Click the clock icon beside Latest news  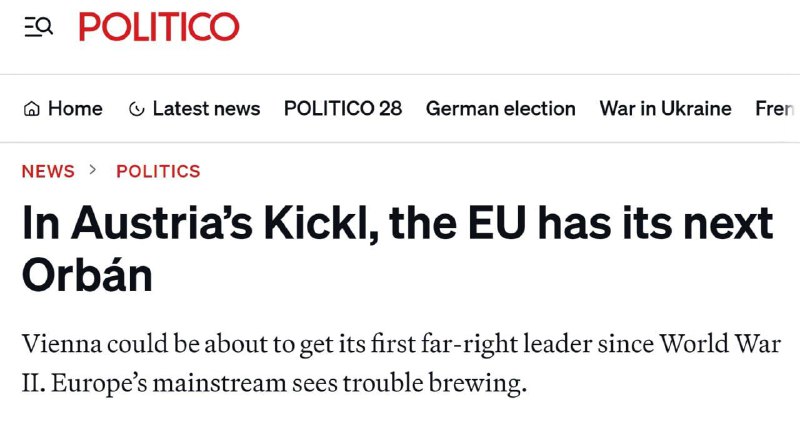click(137, 109)
